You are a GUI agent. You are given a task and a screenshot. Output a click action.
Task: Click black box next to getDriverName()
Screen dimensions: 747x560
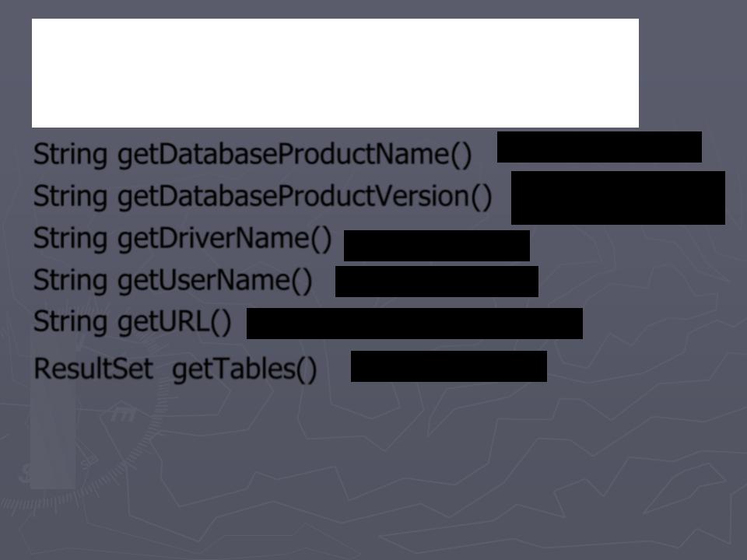pos(437,246)
